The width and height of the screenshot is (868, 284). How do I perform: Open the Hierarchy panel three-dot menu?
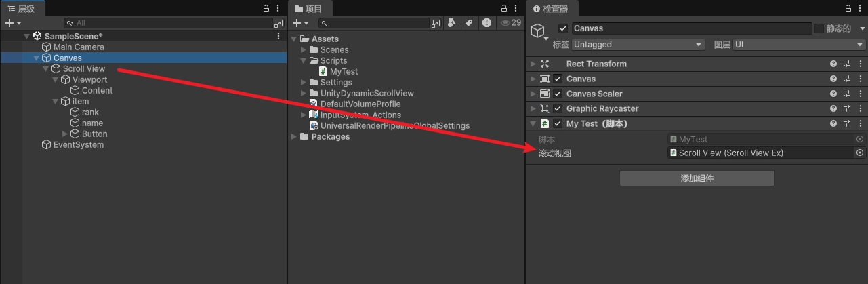point(280,8)
